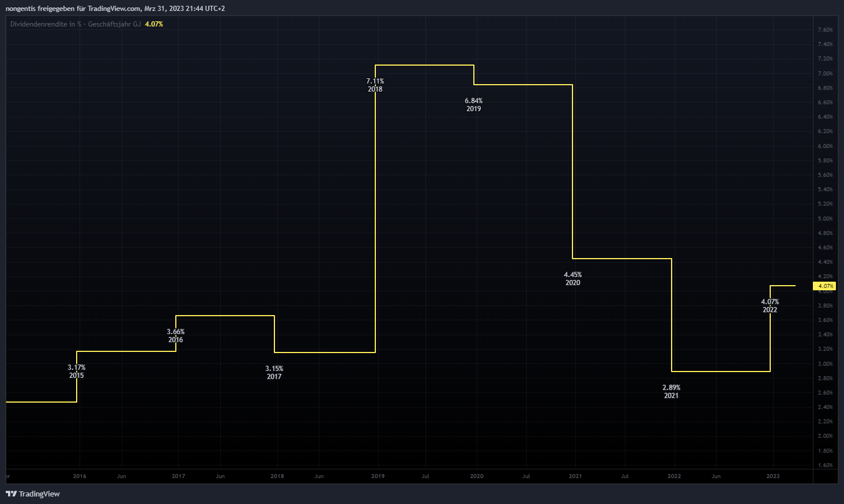Select the 3.15% 2017 data label
844x504 pixels.
(274, 373)
